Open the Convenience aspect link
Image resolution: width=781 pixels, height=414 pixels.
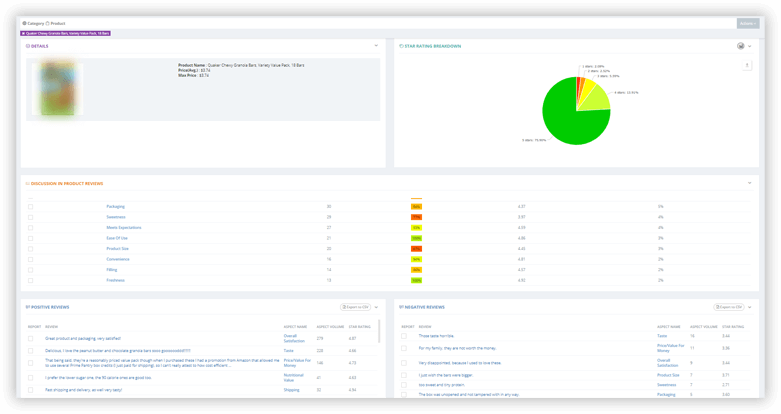pos(118,259)
